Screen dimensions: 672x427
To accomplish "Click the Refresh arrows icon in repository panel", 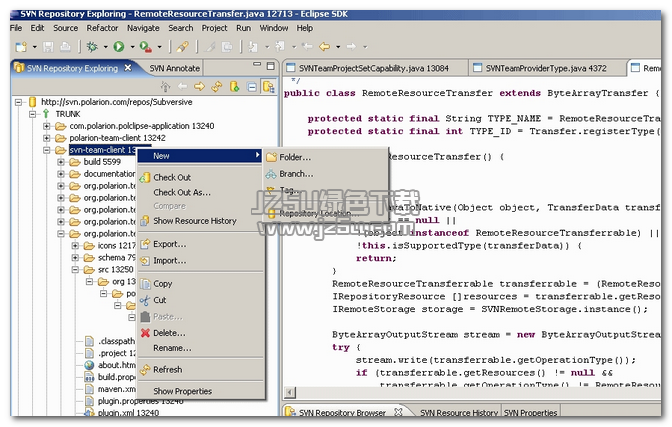I will point(217,87).
